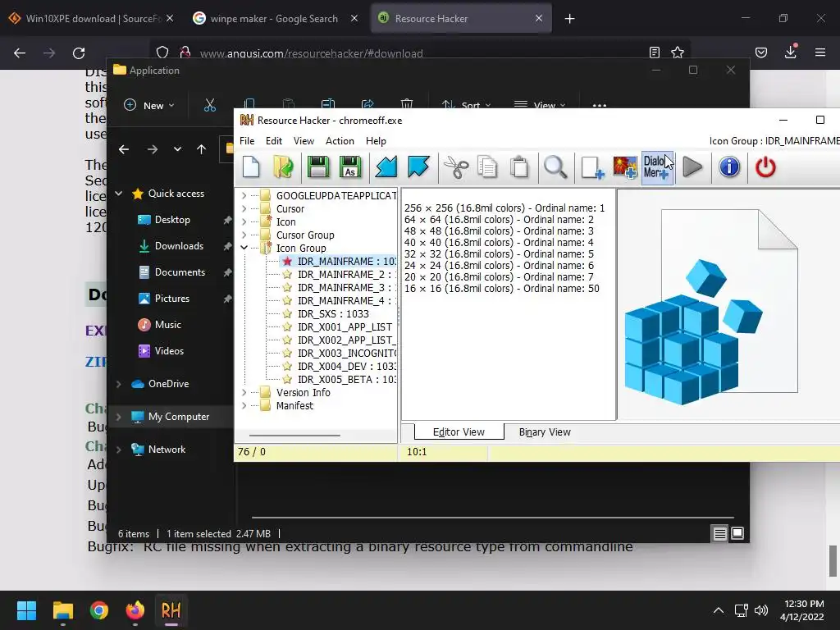Switch explorer to details view layout icon

[719, 533]
